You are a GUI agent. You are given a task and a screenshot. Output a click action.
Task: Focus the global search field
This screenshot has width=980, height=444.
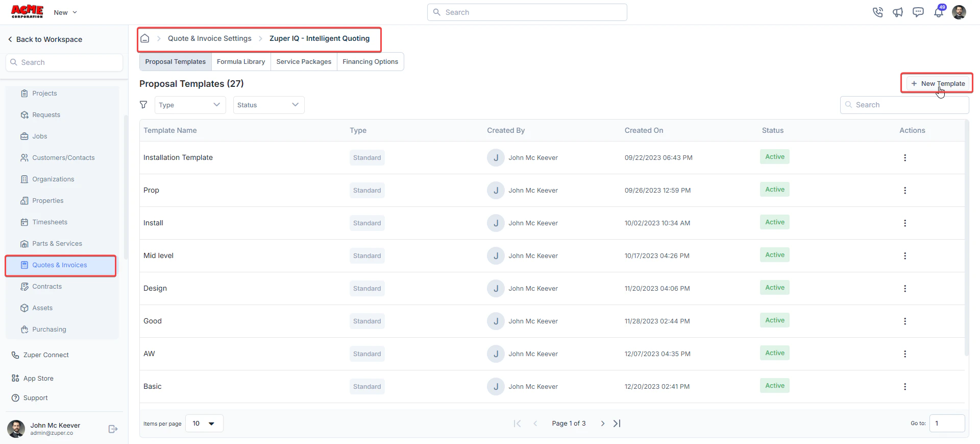point(527,12)
